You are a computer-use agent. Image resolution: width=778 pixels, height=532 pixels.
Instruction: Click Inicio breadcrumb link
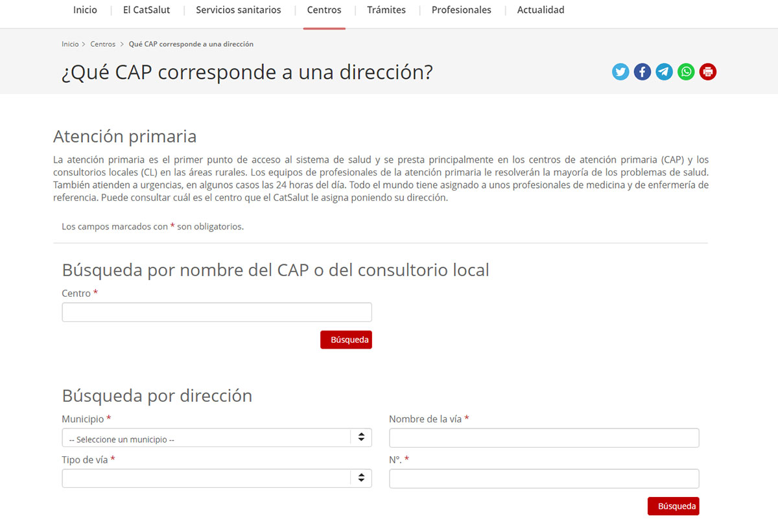tap(70, 44)
